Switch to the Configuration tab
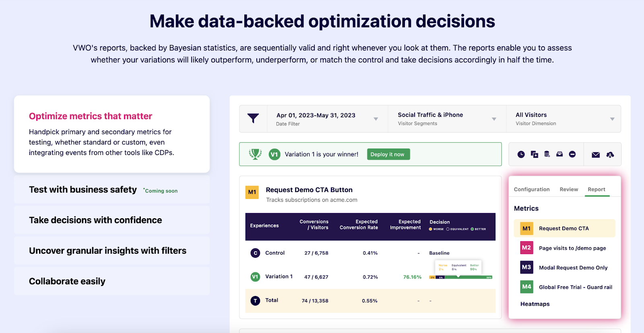Image resolution: width=644 pixels, height=333 pixels. 531,189
